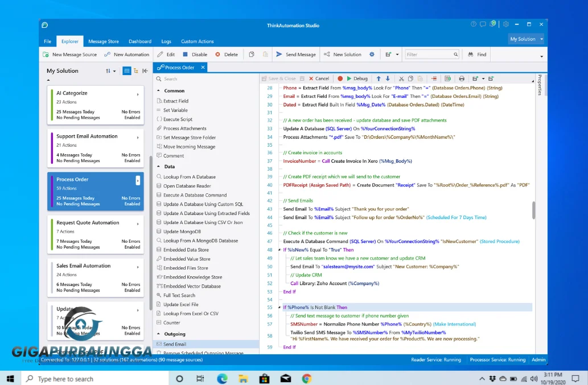Collapse the Common actions group

[x=158, y=90]
